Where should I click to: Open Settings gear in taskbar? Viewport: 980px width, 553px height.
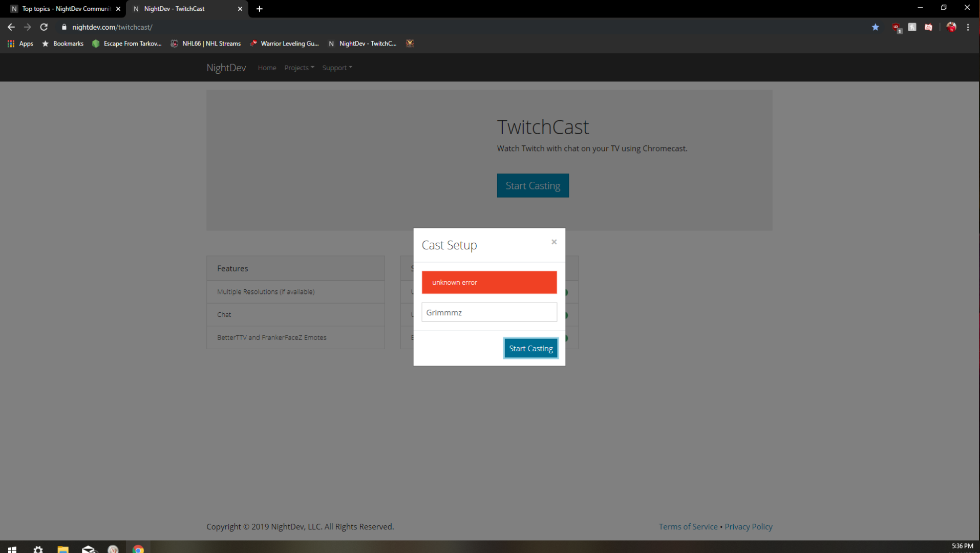(38, 549)
